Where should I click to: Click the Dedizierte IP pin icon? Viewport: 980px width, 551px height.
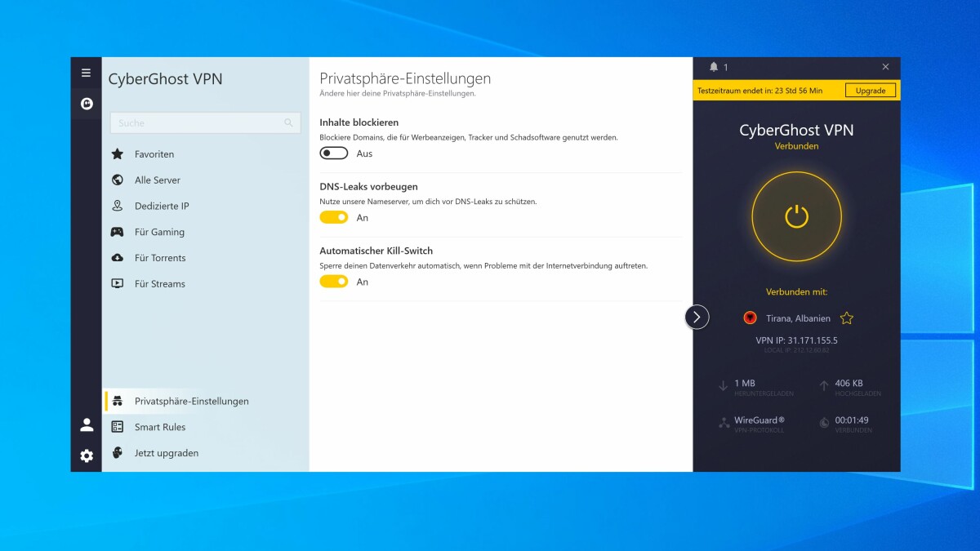pyautogui.click(x=118, y=206)
